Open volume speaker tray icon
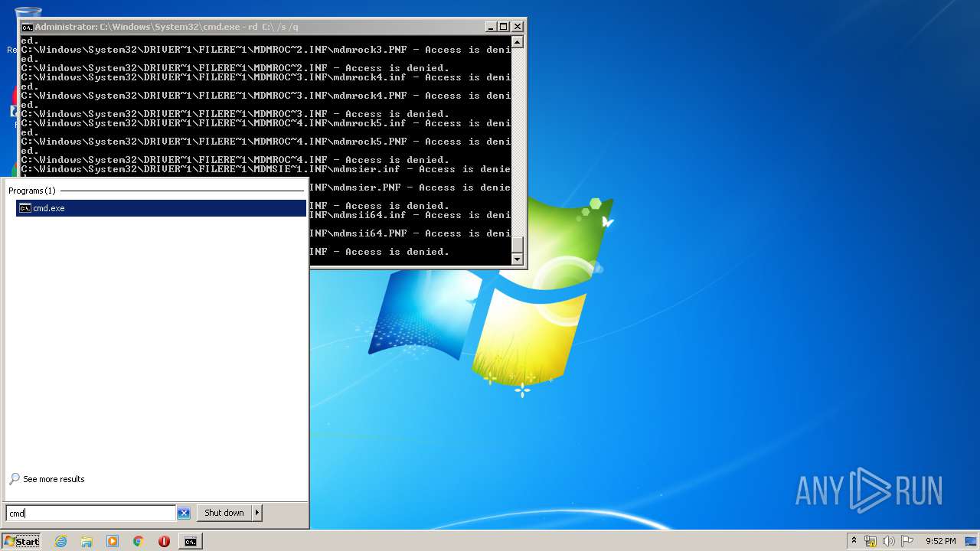Viewport: 980px width, 551px height. coord(889,541)
